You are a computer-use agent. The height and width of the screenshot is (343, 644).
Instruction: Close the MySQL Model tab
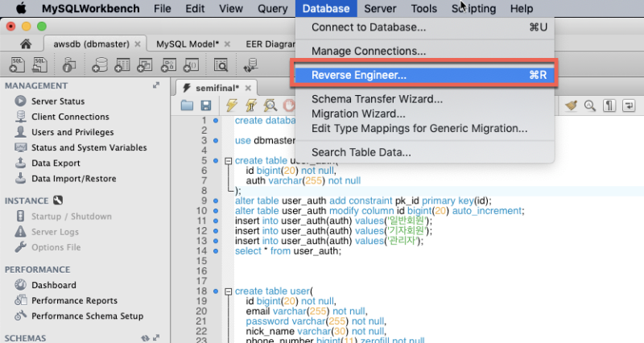tap(227, 44)
